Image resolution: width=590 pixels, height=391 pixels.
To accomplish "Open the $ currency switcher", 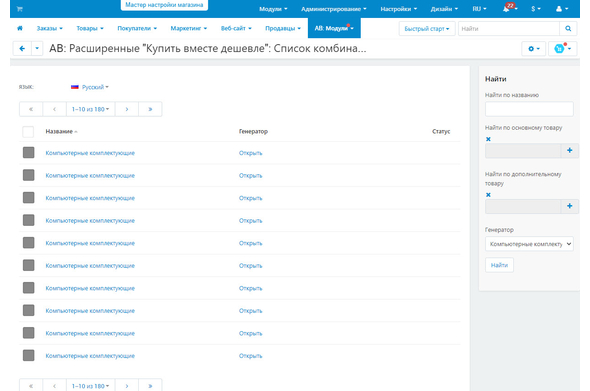I will pyautogui.click(x=536, y=9).
